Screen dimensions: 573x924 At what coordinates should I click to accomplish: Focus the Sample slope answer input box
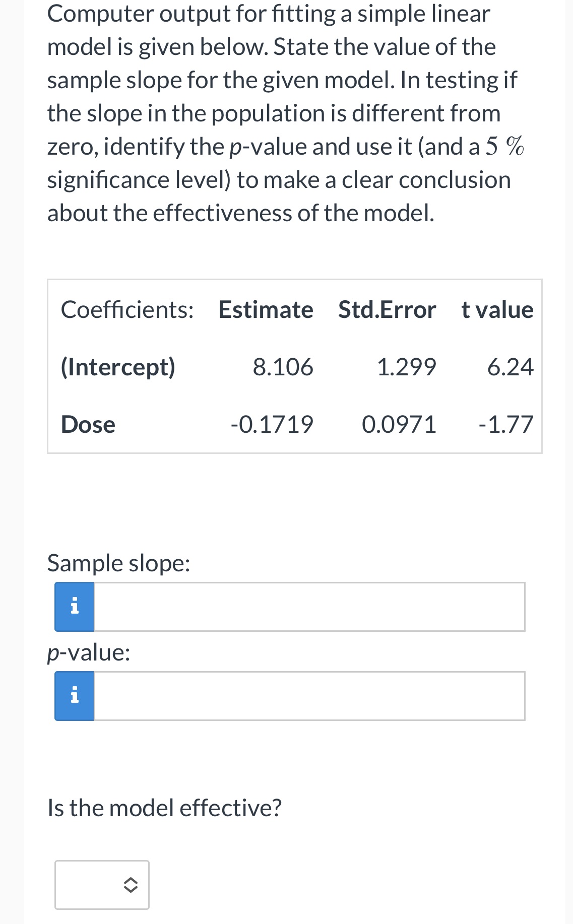coord(309,607)
